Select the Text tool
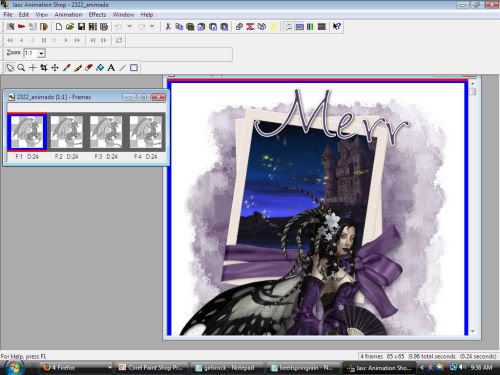The width and height of the screenshot is (500, 375). [111, 68]
